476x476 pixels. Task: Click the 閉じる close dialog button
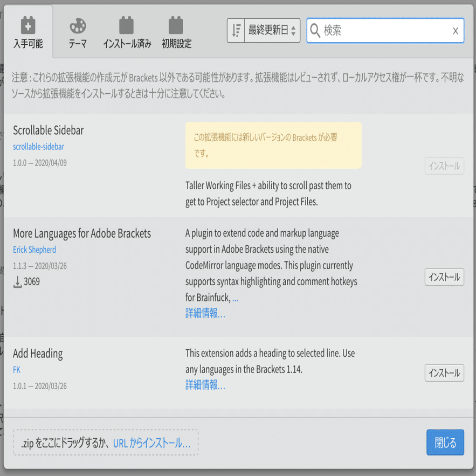click(445, 442)
